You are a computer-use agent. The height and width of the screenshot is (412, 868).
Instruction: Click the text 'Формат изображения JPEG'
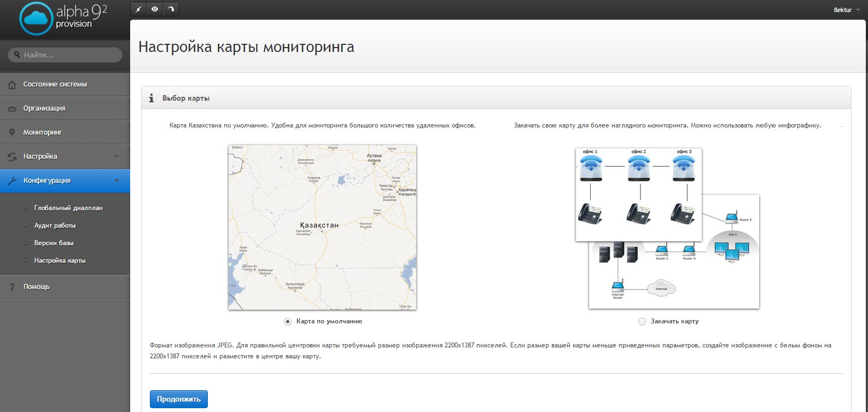point(191,345)
